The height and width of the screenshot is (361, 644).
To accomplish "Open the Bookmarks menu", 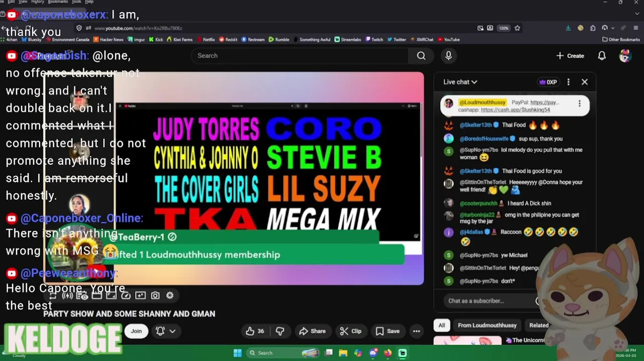I will (x=58, y=2).
